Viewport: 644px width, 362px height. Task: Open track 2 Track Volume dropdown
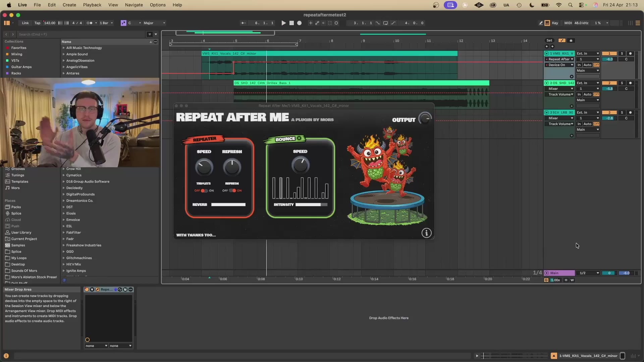click(x=559, y=95)
